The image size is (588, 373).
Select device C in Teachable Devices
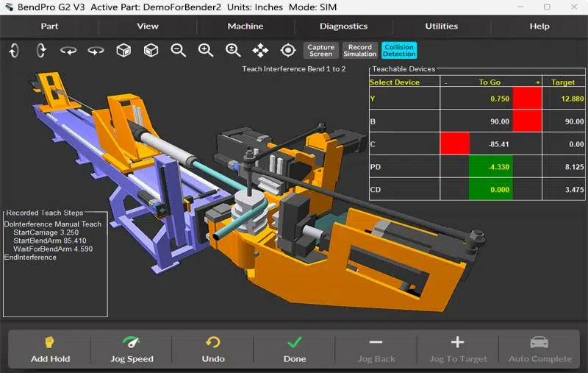tap(404, 144)
